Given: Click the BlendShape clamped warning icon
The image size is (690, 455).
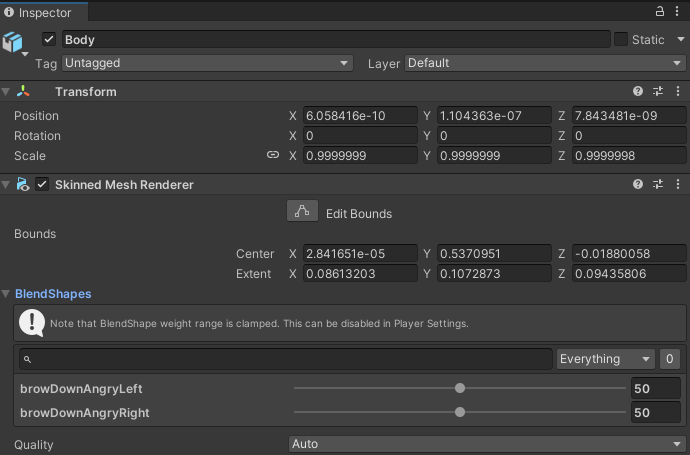Looking at the screenshot, I should tap(32, 323).
